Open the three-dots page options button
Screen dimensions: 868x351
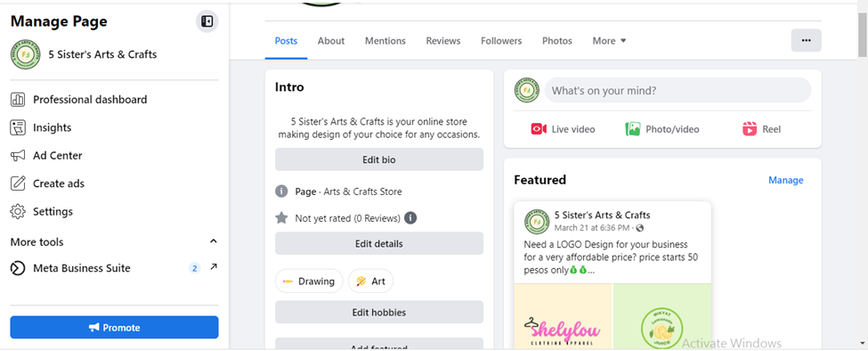click(x=806, y=40)
